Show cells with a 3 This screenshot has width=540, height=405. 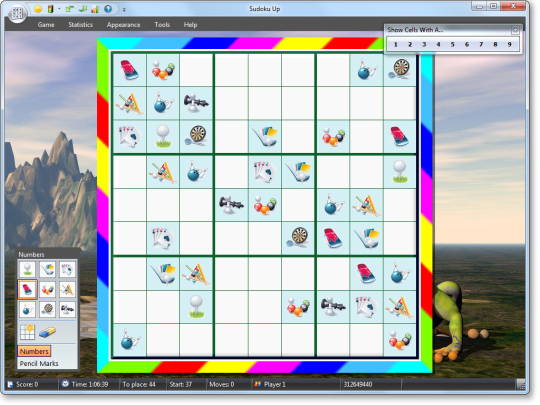pos(424,44)
